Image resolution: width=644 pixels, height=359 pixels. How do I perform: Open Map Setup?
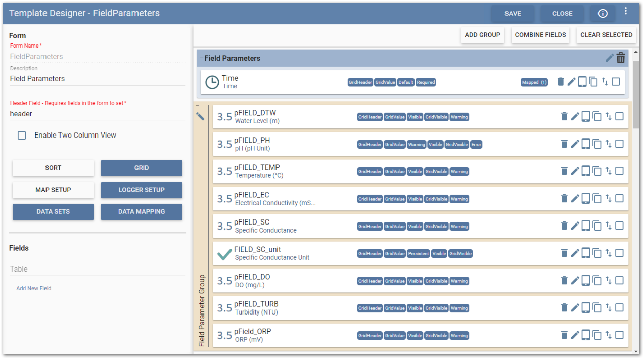pos(53,190)
